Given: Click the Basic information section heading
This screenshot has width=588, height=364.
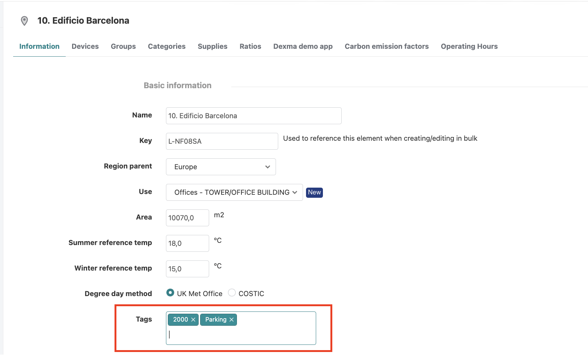Looking at the screenshot, I should coord(178,86).
